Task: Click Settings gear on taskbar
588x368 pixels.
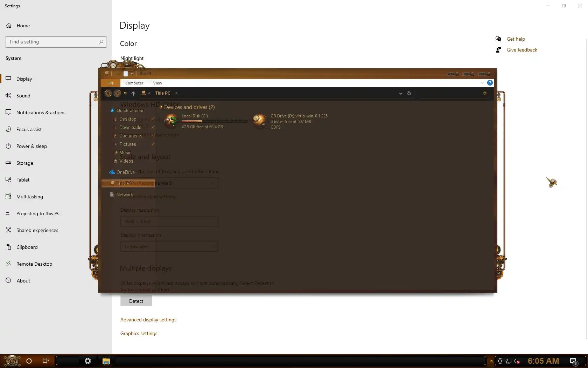Action: tap(88, 361)
